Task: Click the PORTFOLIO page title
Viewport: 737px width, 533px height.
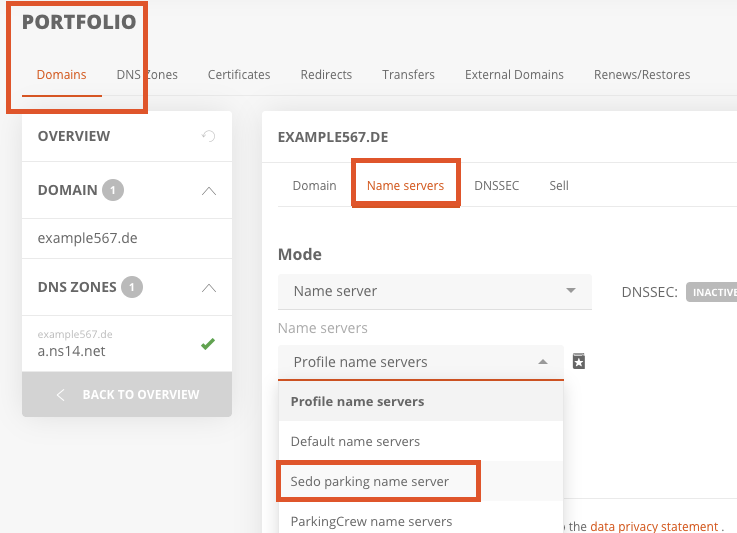Action: click(x=79, y=22)
